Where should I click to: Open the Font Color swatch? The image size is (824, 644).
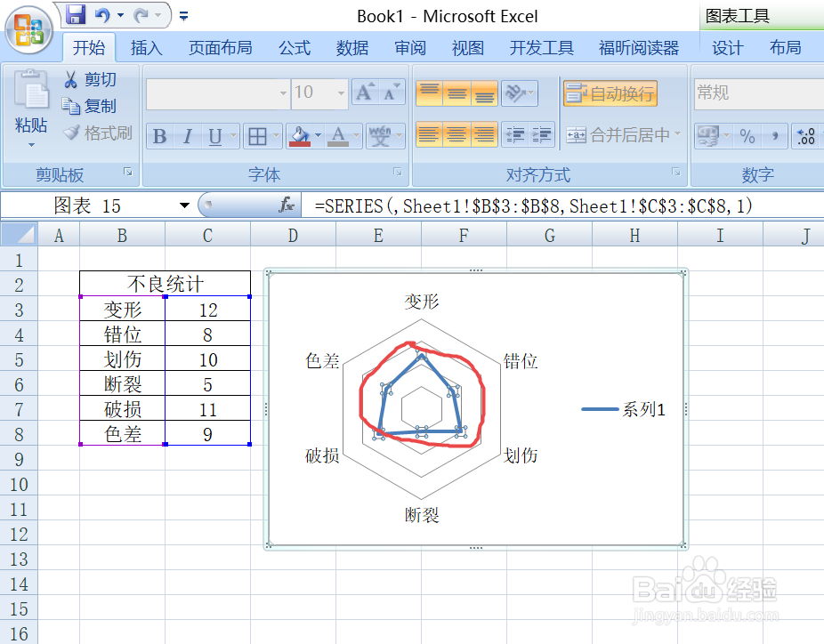[x=339, y=136]
